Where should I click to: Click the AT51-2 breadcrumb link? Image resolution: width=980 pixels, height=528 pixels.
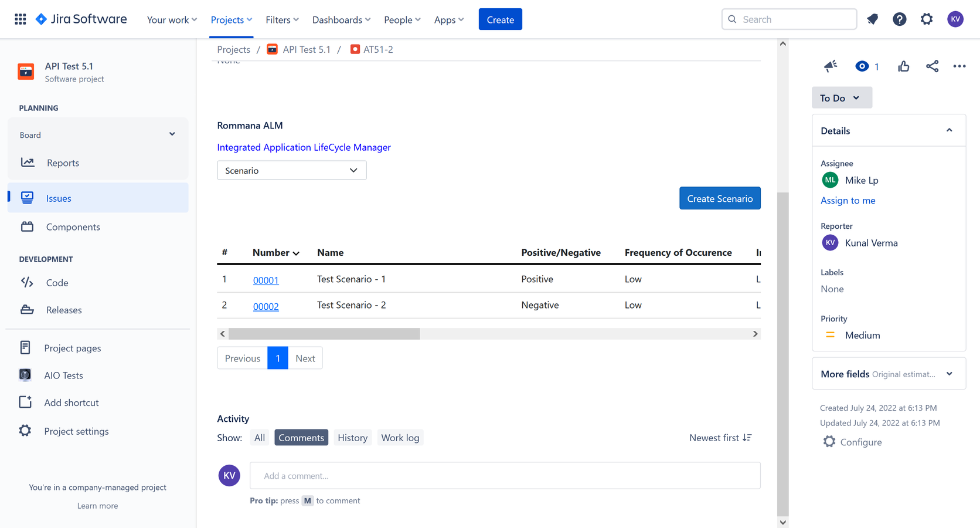378,49
